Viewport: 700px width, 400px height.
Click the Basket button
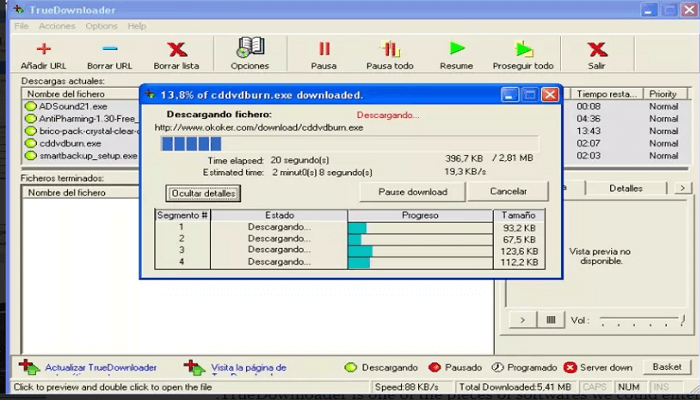667,367
